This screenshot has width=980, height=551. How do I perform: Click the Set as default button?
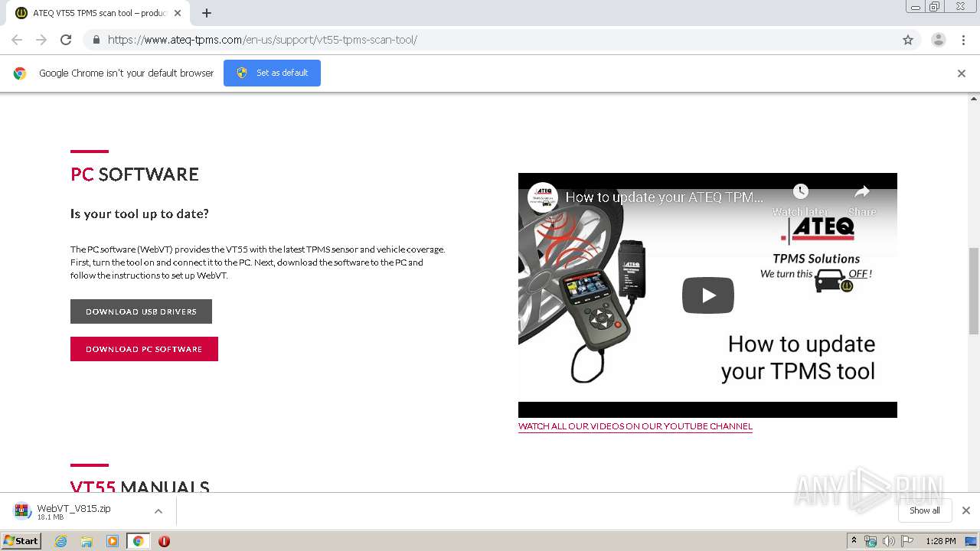pyautogui.click(x=272, y=73)
